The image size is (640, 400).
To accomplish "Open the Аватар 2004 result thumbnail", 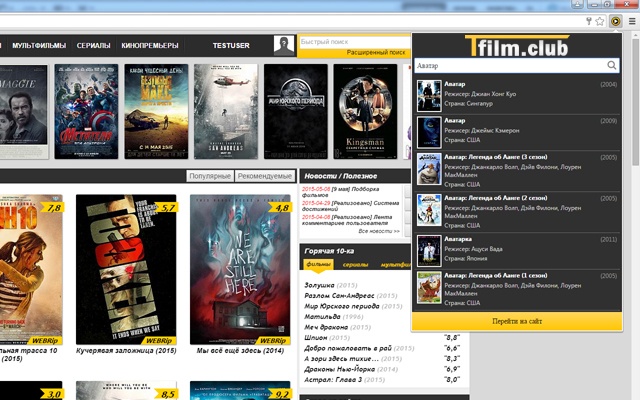I will coord(429,96).
